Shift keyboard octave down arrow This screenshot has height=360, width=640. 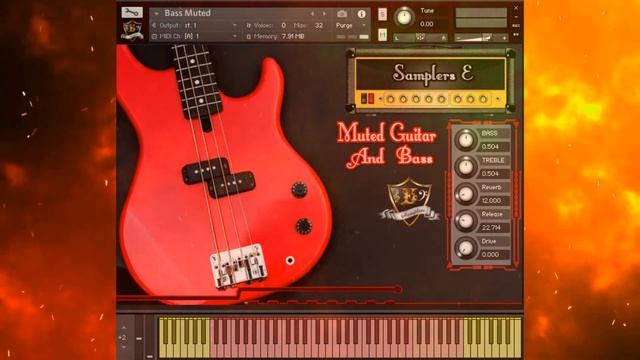[x=123, y=347]
